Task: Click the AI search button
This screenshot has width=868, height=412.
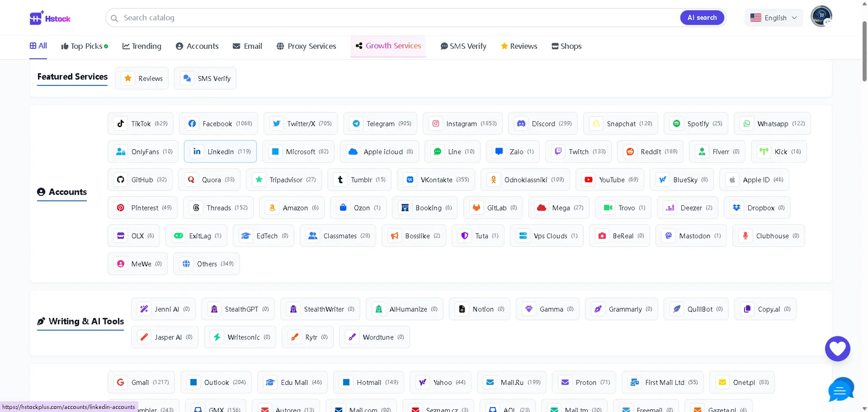Action: pyautogui.click(x=702, y=18)
